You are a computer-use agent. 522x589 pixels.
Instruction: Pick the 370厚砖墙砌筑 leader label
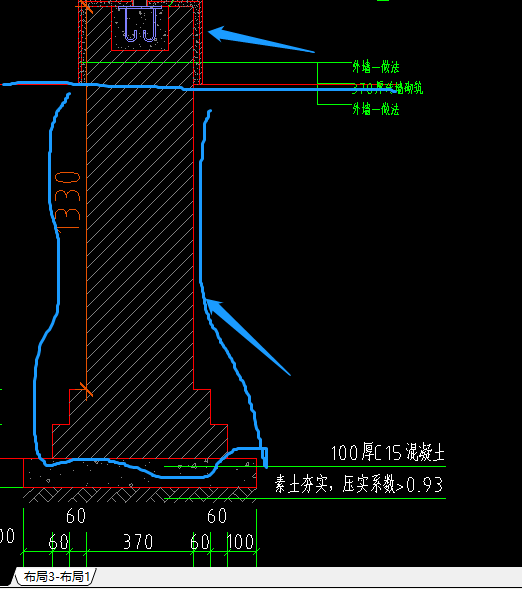coord(388,88)
